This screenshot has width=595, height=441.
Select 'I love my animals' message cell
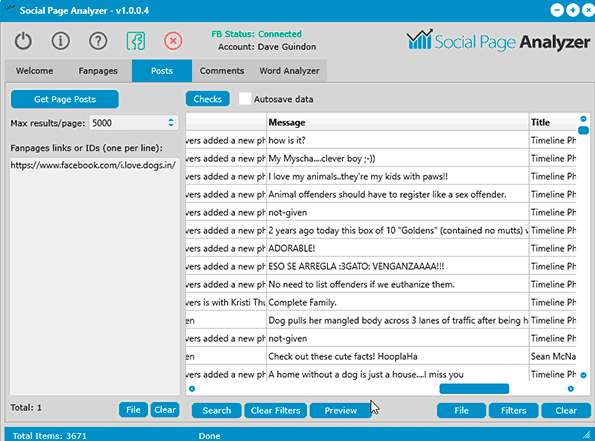pyautogui.click(x=398, y=176)
